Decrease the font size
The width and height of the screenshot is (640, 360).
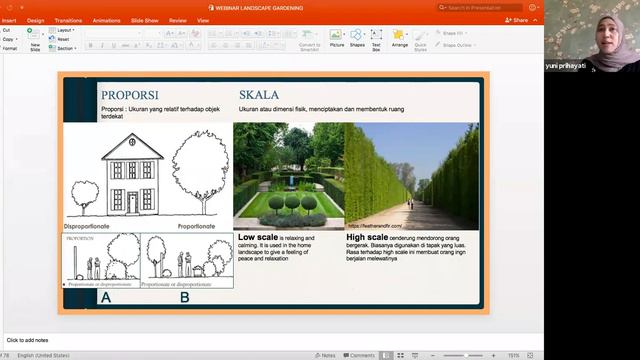(x=182, y=33)
